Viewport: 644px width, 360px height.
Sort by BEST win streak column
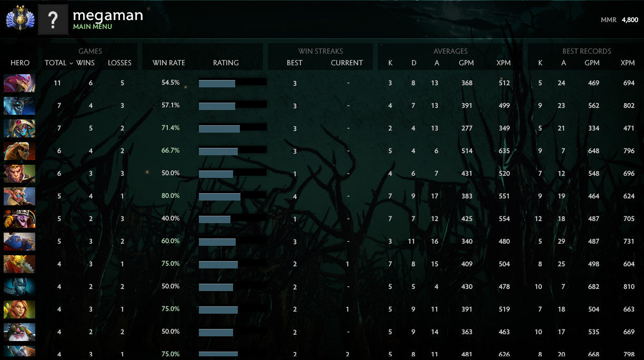pyautogui.click(x=294, y=63)
